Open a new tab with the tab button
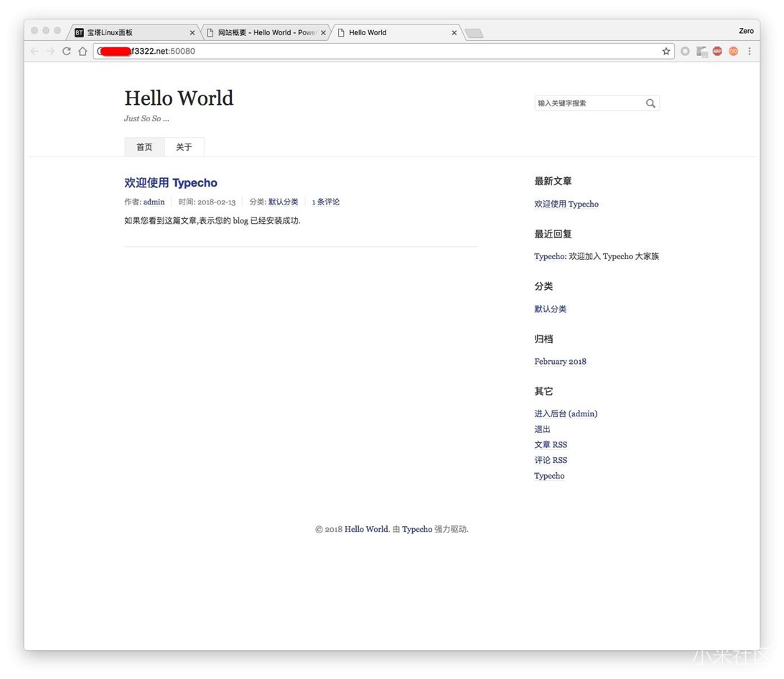The width and height of the screenshot is (784, 679). tap(474, 33)
